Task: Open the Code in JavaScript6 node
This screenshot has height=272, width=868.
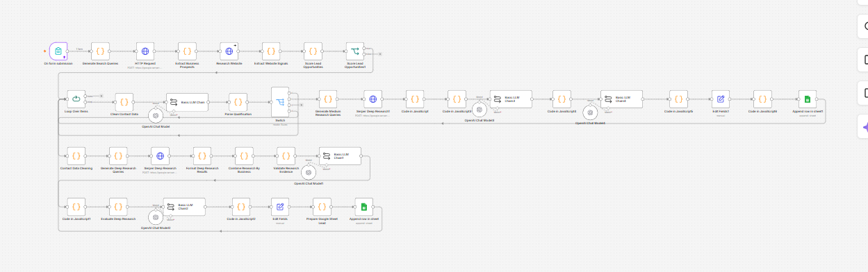Action: tap(762, 99)
